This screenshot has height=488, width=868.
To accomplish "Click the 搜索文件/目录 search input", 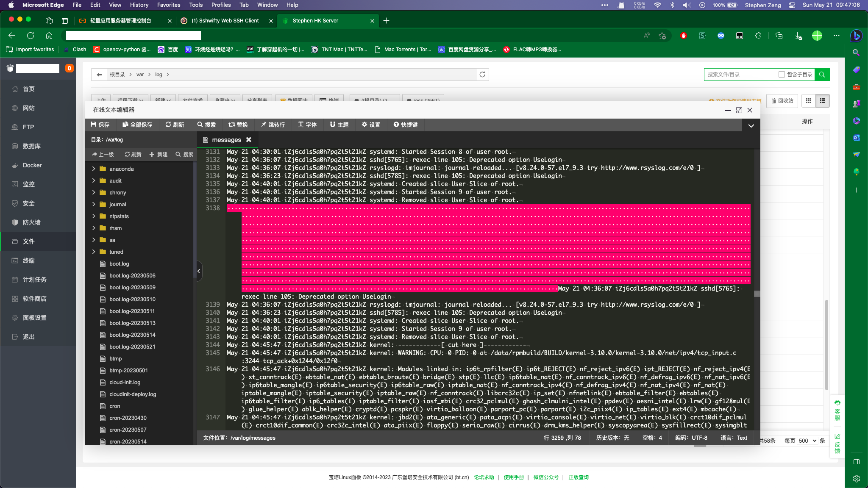I will pyautogui.click(x=740, y=75).
